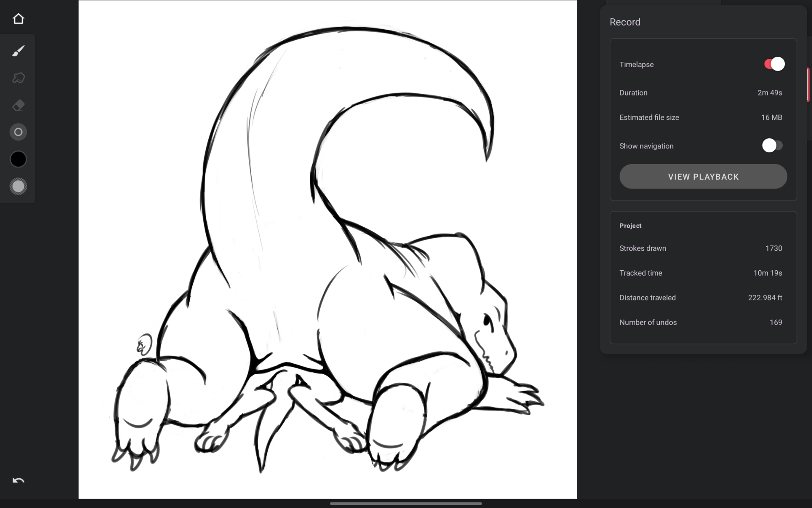Tap the undo arrow
812x508 pixels.
coord(18,480)
